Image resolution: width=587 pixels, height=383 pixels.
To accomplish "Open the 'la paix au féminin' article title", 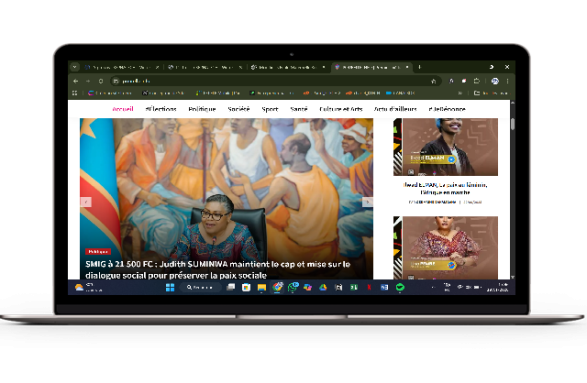I will click(x=445, y=188).
